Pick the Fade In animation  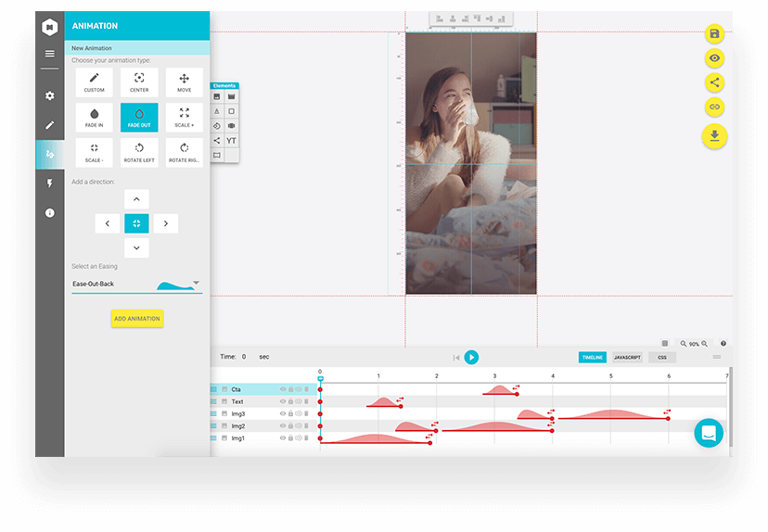pos(94,117)
